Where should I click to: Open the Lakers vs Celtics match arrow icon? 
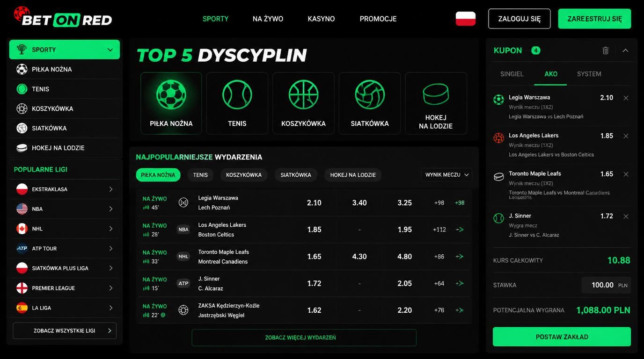[460, 230]
